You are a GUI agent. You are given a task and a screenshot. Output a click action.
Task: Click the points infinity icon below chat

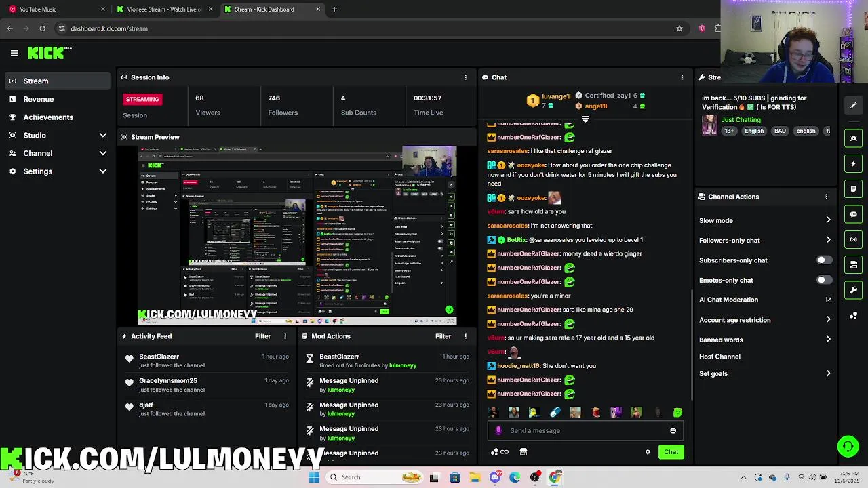(500, 452)
